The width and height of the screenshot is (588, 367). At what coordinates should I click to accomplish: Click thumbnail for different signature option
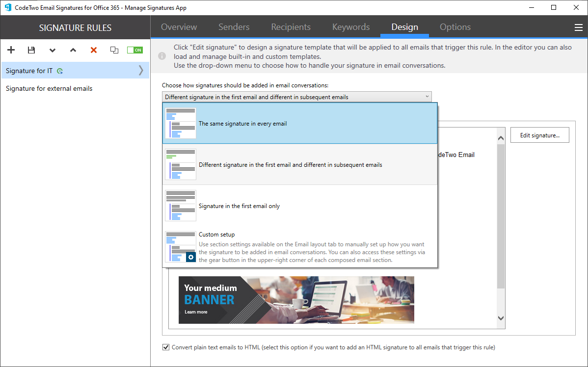coord(180,164)
